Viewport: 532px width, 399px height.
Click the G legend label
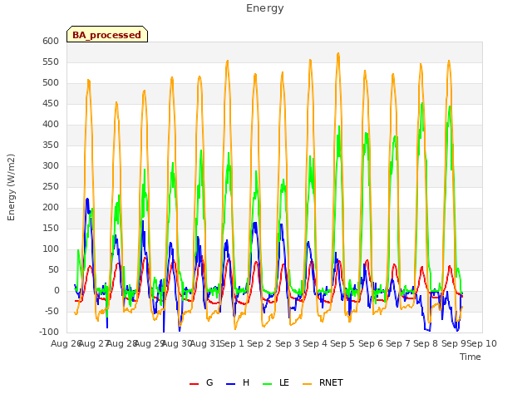tap(209, 382)
